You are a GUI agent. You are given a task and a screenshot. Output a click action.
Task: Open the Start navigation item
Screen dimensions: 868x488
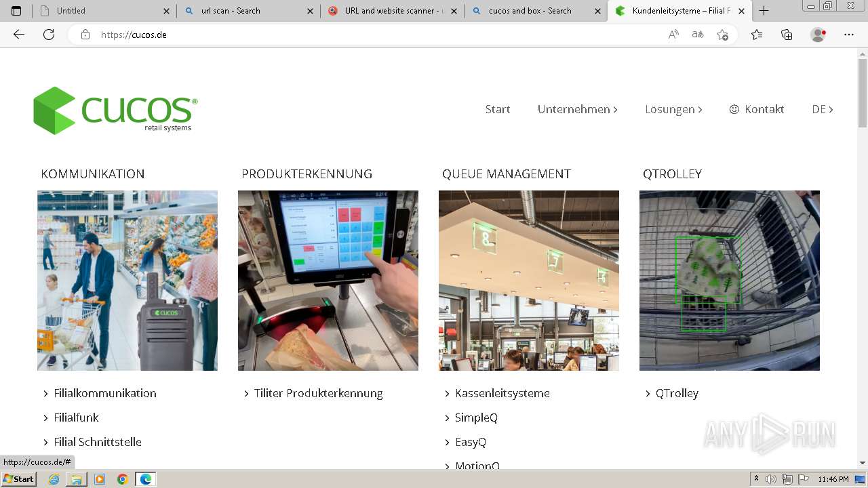(498, 109)
